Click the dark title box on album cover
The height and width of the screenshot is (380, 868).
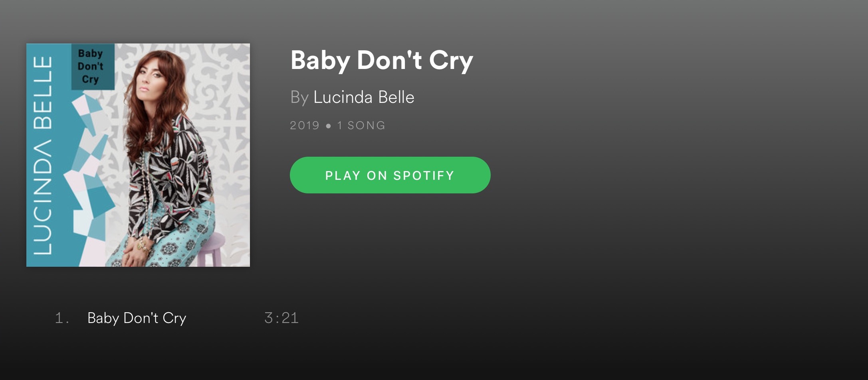pos(93,67)
